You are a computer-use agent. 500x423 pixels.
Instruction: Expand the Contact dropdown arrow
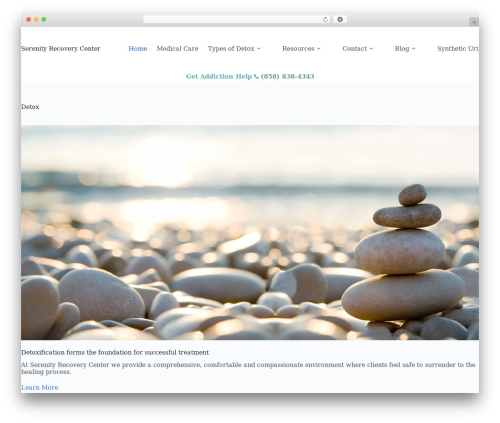(x=371, y=49)
